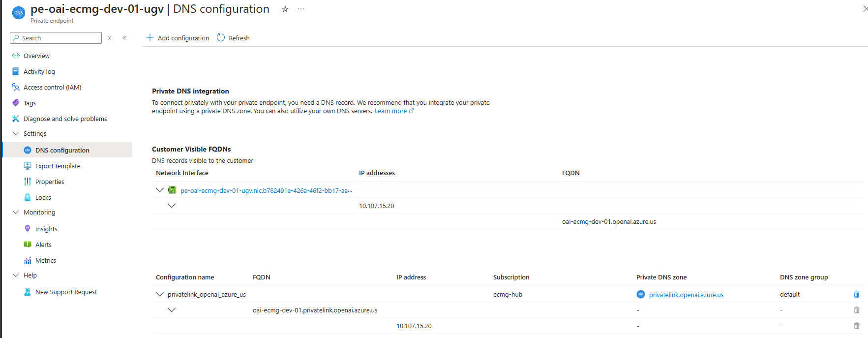Click the Add configuration plus icon
The image size is (868, 338).
(150, 37)
